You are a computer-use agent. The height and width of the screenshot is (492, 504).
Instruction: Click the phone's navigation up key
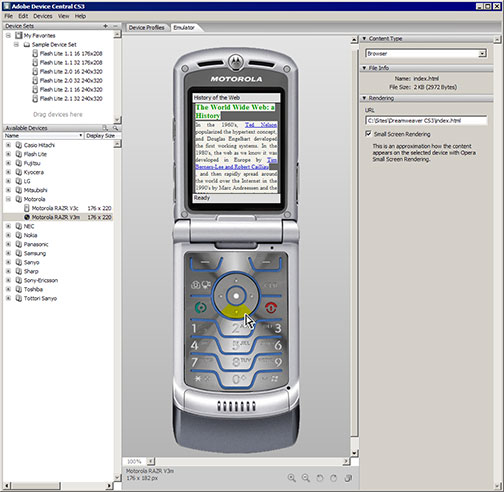(236, 280)
